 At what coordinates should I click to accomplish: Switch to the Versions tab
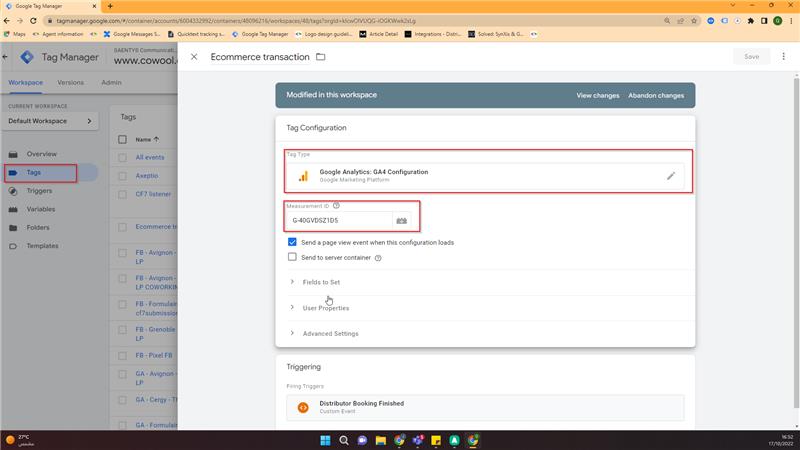(x=70, y=82)
